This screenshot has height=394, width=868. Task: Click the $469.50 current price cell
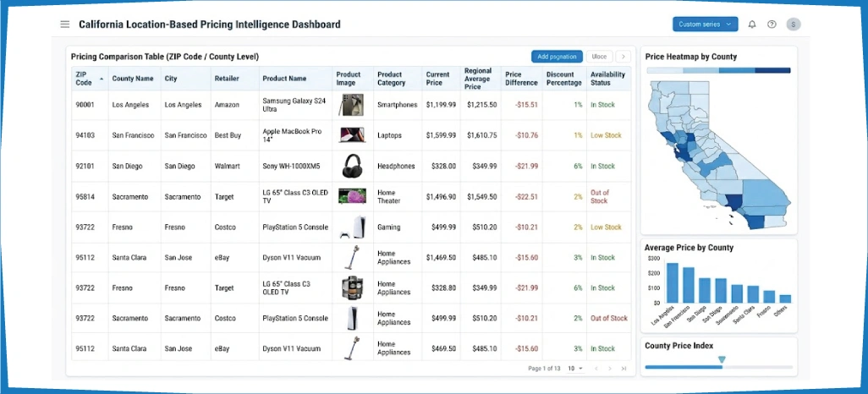pyautogui.click(x=442, y=348)
